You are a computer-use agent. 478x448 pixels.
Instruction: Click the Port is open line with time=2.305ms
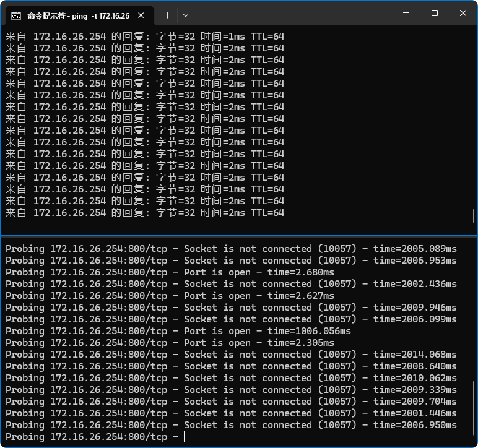(170, 343)
